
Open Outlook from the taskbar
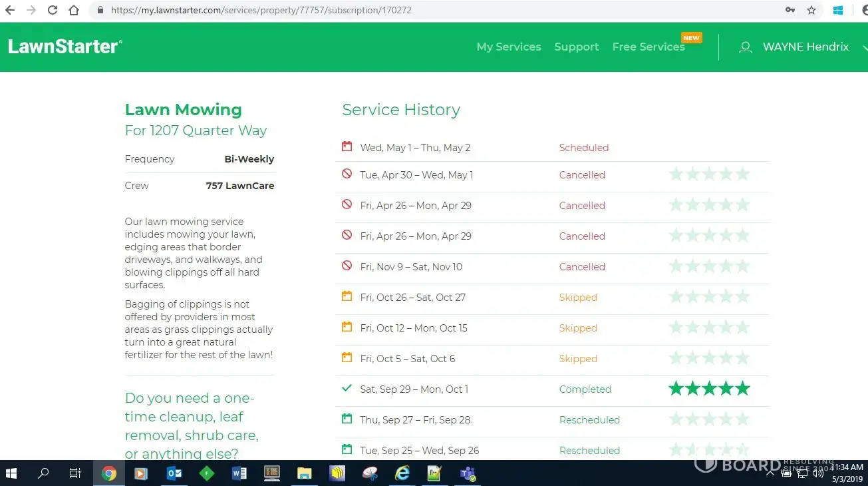[174, 473]
